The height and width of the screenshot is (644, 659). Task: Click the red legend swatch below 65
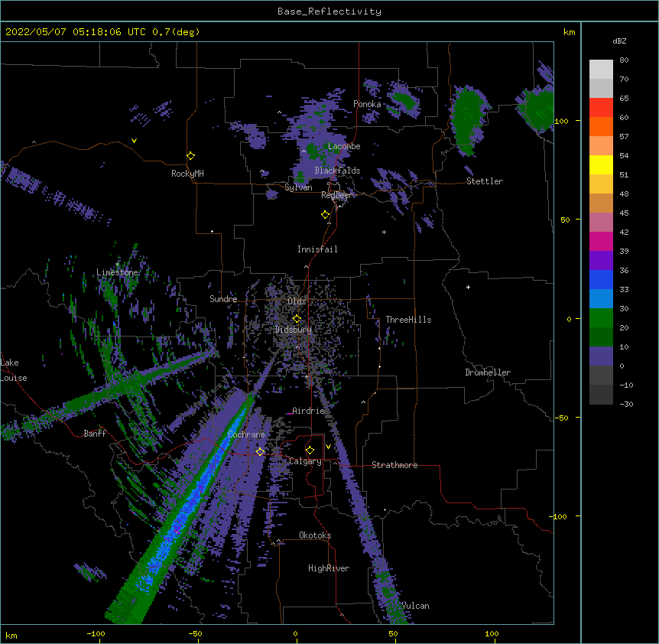(x=601, y=108)
